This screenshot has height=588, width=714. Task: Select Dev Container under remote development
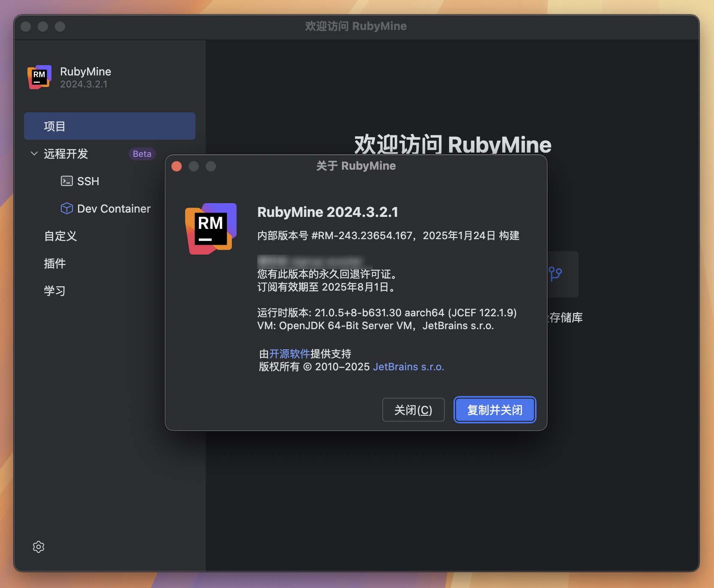(114, 208)
